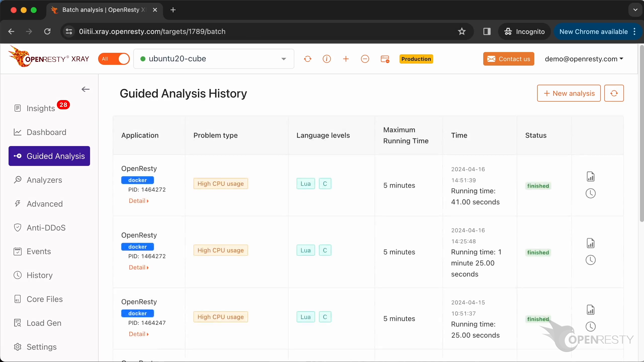The image size is (644, 362).
Task: Click the clock icon for 10:51:37 analysis
Action: coord(590,327)
